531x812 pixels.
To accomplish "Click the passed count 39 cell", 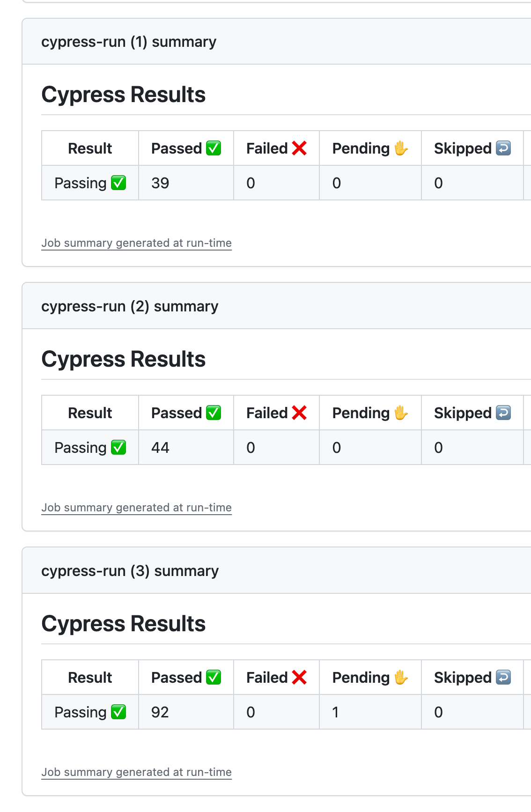I will [160, 183].
